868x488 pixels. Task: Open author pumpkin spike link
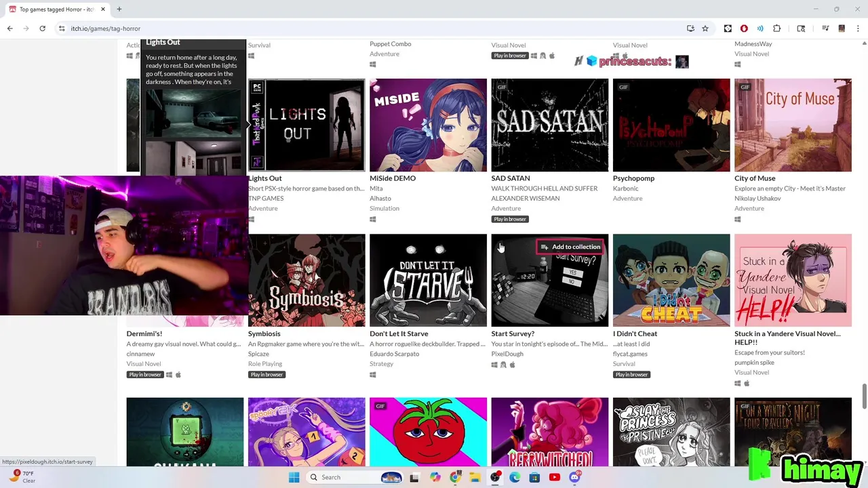(x=754, y=363)
